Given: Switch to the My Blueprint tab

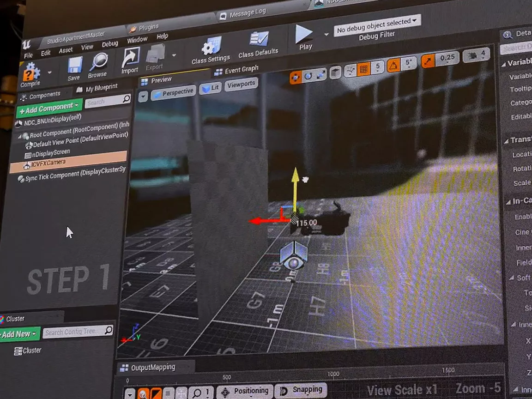Looking at the screenshot, I should 97,89.
